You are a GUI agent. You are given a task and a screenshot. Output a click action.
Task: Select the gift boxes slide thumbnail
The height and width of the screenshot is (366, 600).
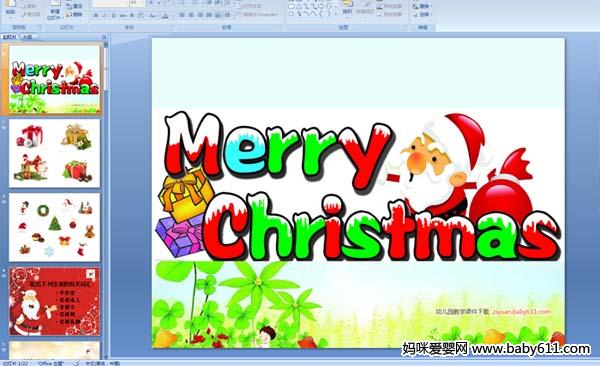tap(54, 153)
